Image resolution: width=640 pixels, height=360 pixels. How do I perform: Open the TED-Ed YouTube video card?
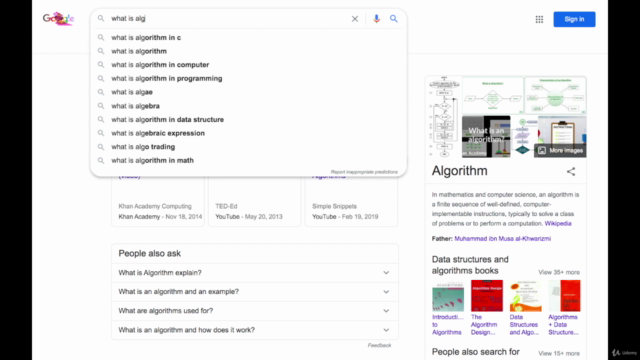point(255,202)
